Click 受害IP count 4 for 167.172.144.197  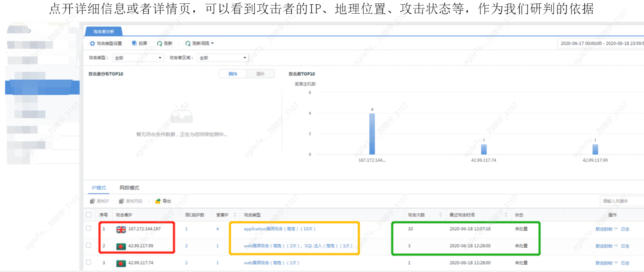pos(217,229)
